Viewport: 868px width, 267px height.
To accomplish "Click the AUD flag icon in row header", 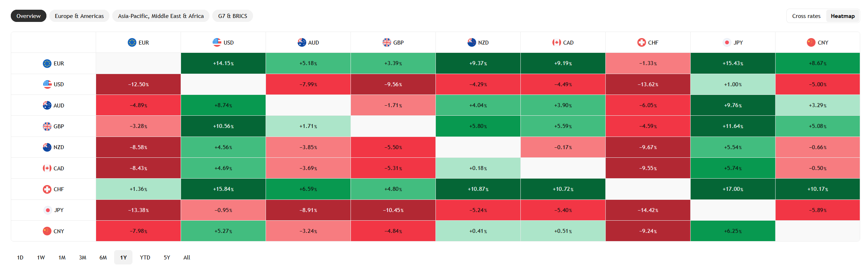I will 47,105.
